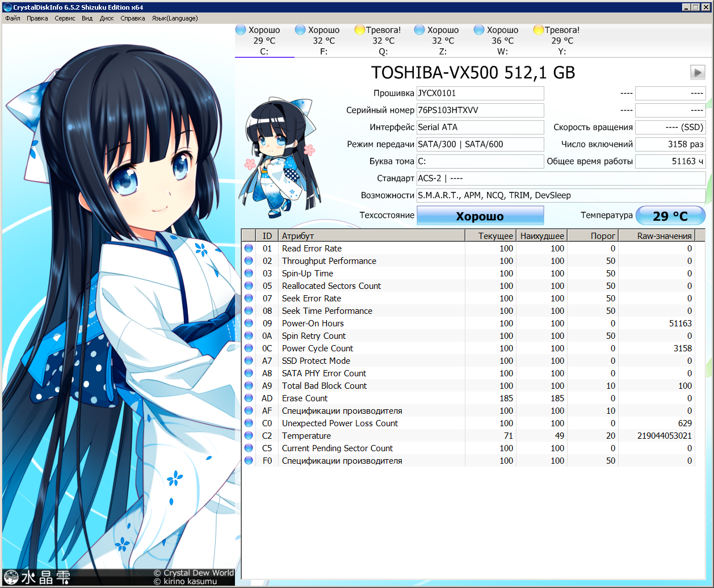
Task: Click status orb for Power Cycle Count
Action: coord(249,348)
